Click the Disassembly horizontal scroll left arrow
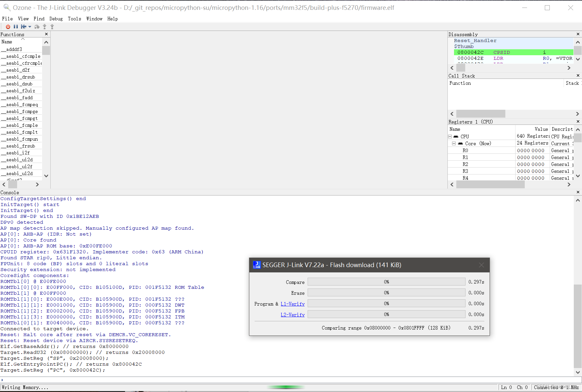 (452, 68)
